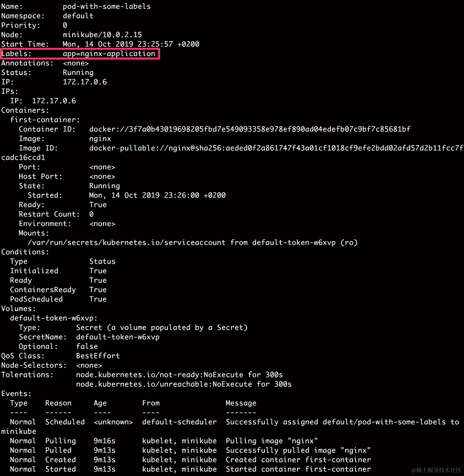Select the IP '172.17.0.6' beside 'IP:' under Status
This screenshot has height=476, width=464.
click(x=85, y=82)
